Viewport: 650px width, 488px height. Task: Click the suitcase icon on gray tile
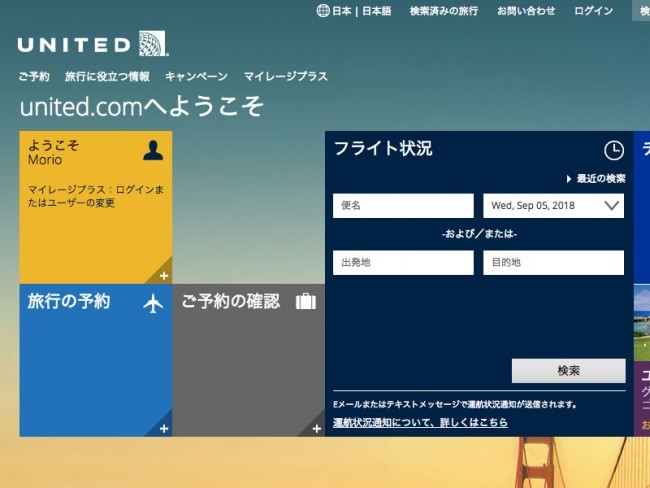(306, 301)
